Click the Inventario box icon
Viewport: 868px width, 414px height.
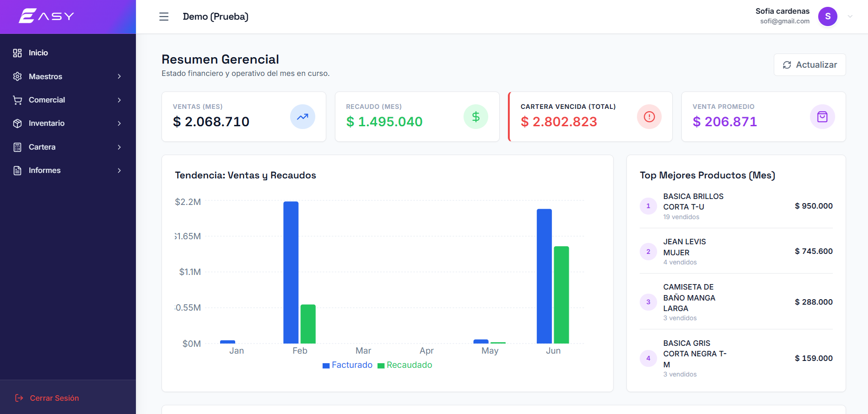pos(17,124)
